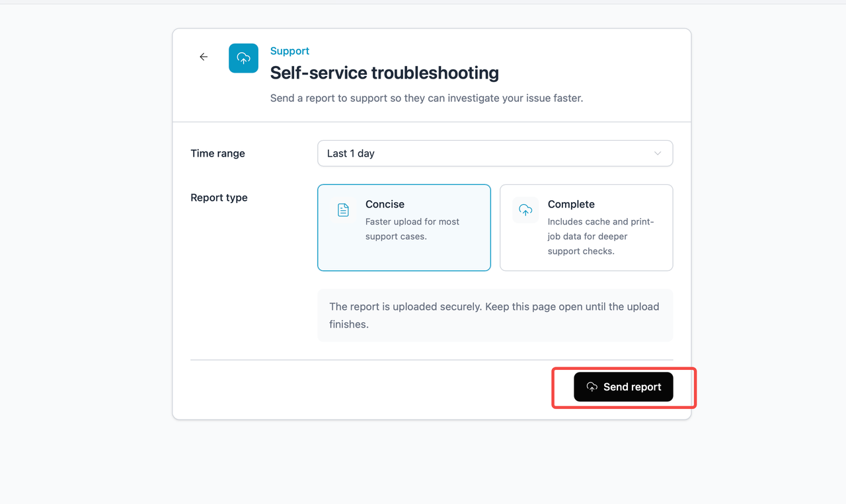Click the document icon on Concise card

click(343, 210)
